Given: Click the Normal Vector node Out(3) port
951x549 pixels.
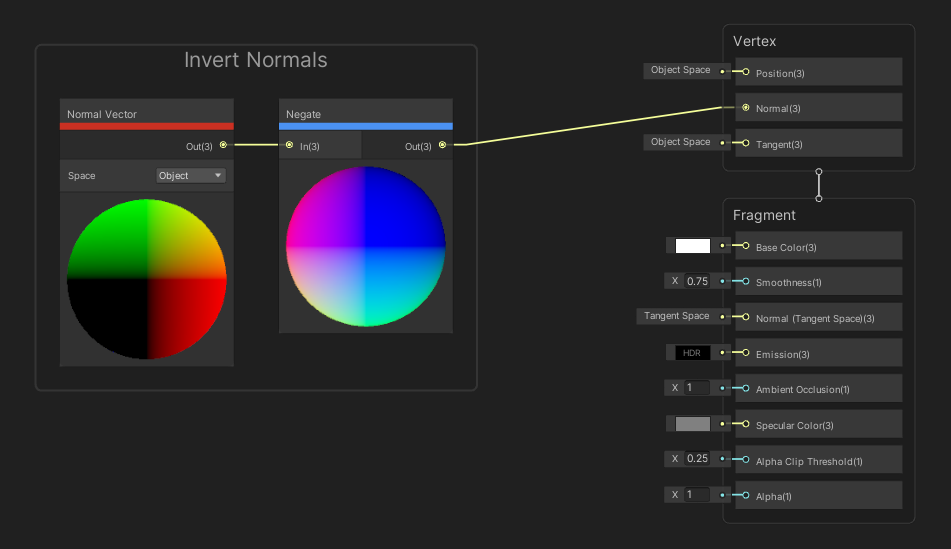Looking at the screenshot, I should (223, 145).
